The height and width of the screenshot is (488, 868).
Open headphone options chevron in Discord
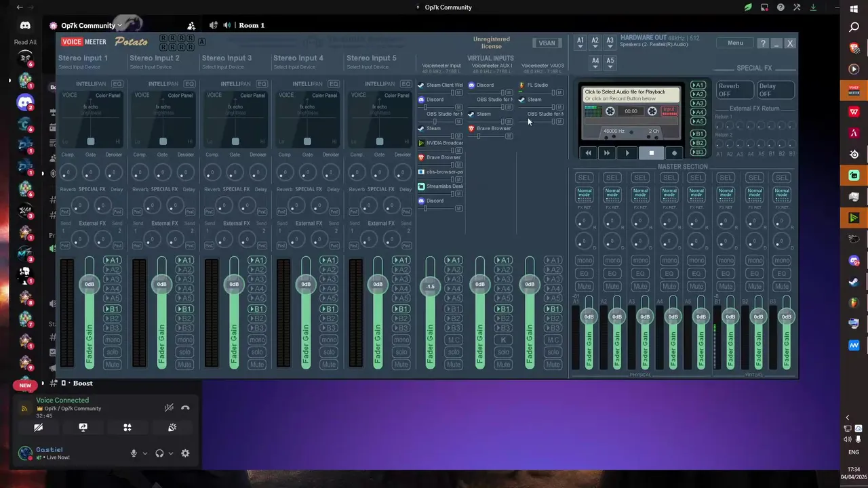click(x=171, y=453)
